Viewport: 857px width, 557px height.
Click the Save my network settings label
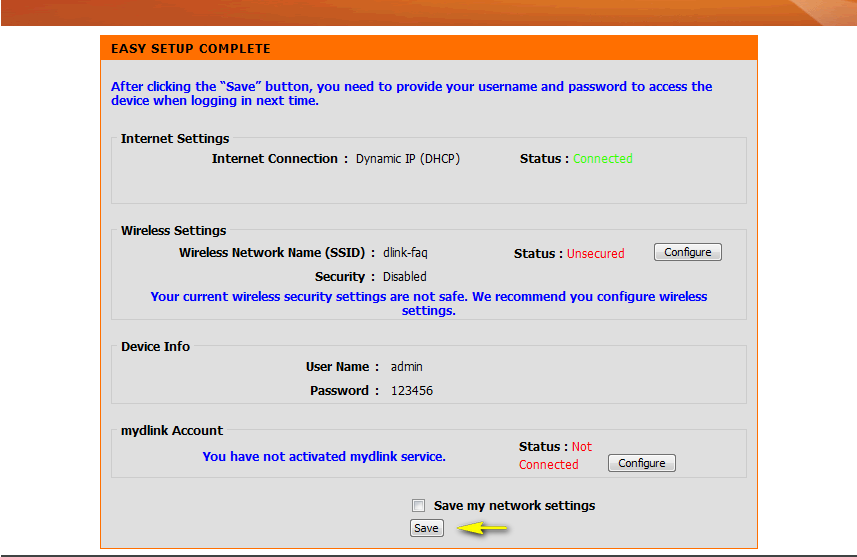pos(514,506)
